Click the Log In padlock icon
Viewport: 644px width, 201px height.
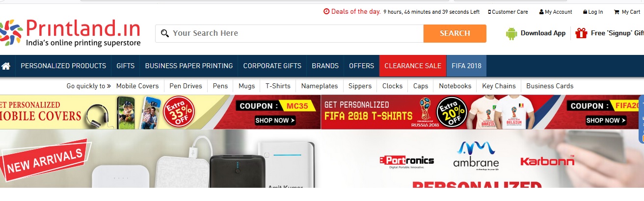tap(585, 12)
